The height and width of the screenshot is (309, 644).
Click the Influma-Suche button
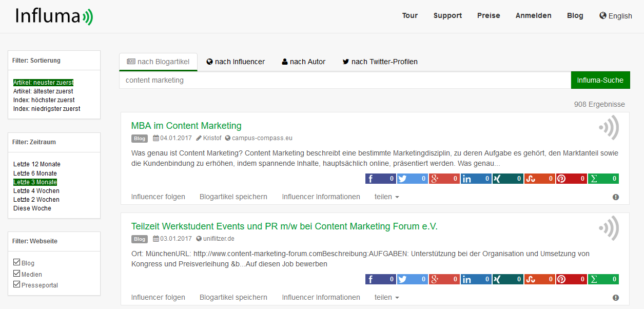coord(600,80)
